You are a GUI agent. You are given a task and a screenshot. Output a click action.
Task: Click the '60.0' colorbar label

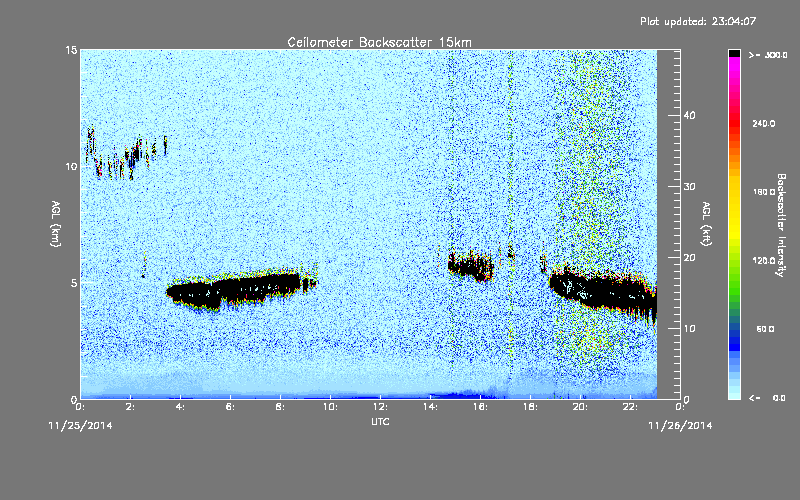coord(765,329)
